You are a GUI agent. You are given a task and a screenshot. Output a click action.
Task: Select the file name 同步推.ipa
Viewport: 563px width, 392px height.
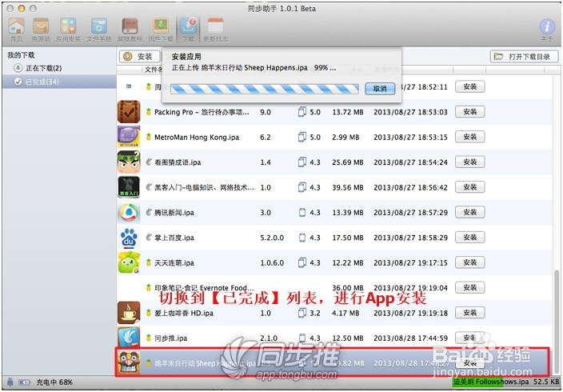click(x=171, y=338)
